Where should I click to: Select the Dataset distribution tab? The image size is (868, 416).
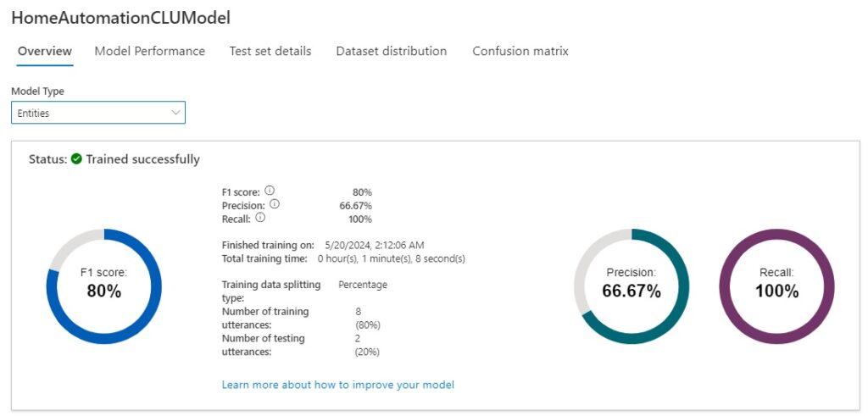point(391,51)
